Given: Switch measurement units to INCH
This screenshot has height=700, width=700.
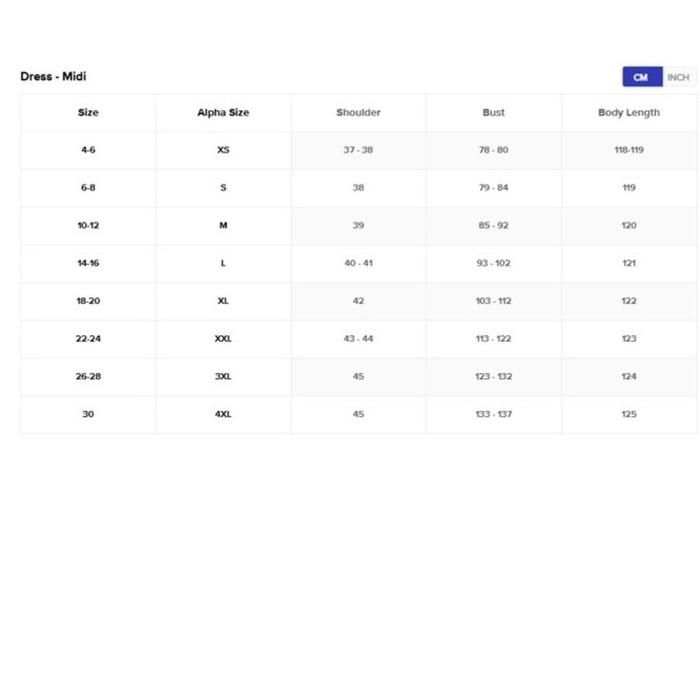Looking at the screenshot, I should pos(678,77).
